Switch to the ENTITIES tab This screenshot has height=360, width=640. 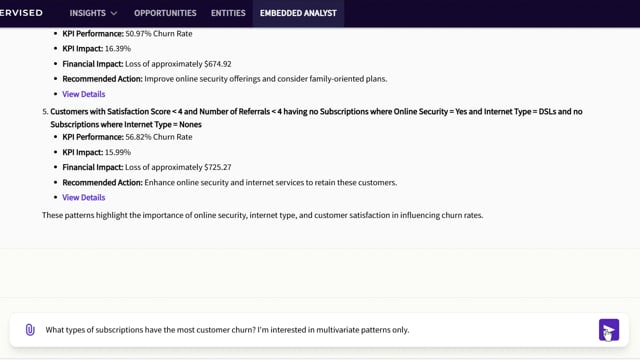[228, 13]
